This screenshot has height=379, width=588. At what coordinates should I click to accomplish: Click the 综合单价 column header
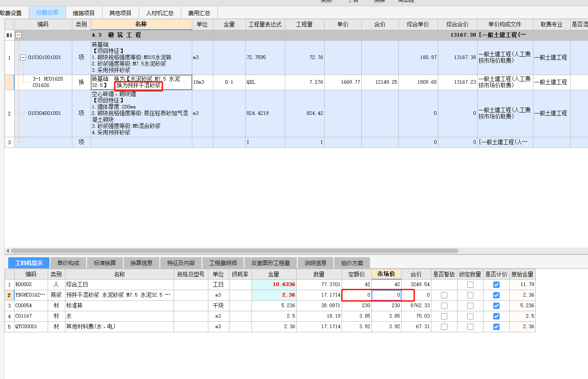pos(418,24)
